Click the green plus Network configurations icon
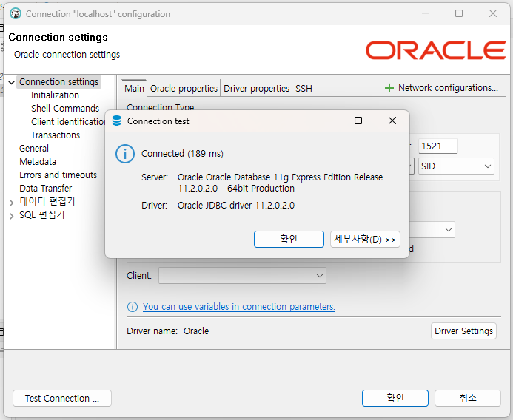The width and height of the screenshot is (513, 420). coord(389,88)
